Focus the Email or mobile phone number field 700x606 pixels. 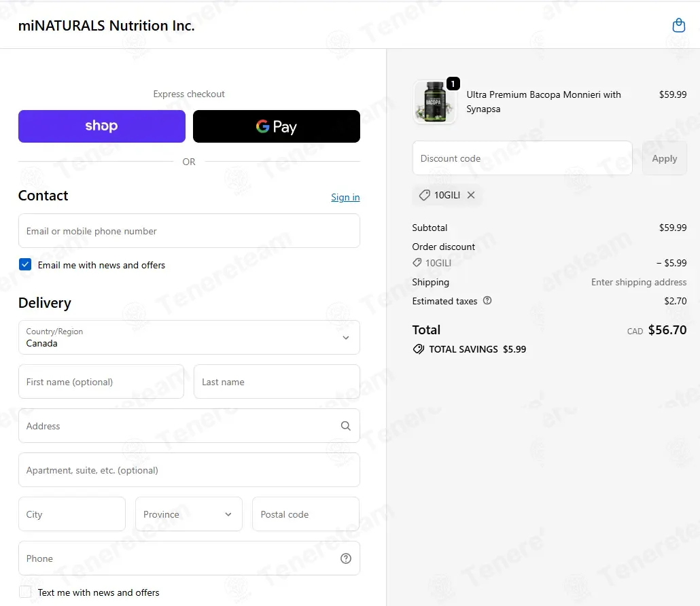pos(189,231)
